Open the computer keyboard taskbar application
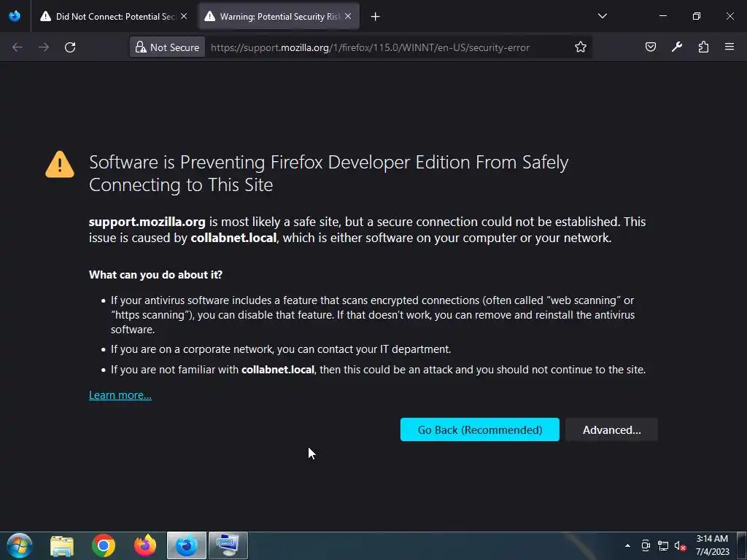This screenshot has height=560, width=747. [228, 545]
